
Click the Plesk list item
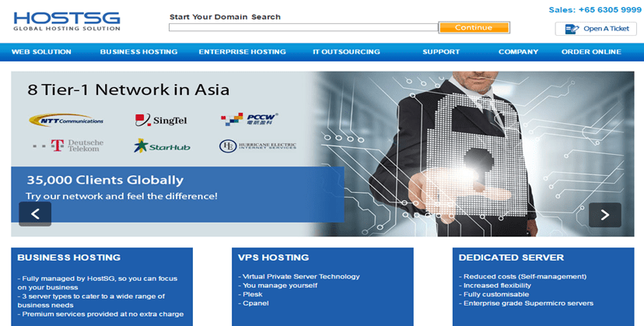click(250, 294)
